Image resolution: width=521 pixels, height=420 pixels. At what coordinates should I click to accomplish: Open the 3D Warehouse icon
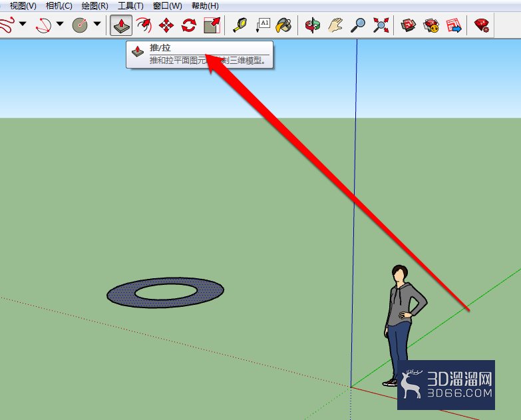coord(409,25)
